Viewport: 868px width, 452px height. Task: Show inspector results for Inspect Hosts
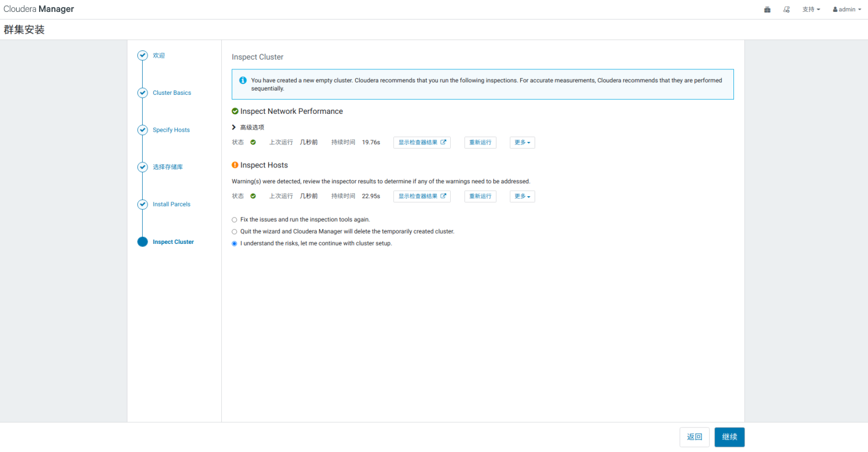click(422, 196)
